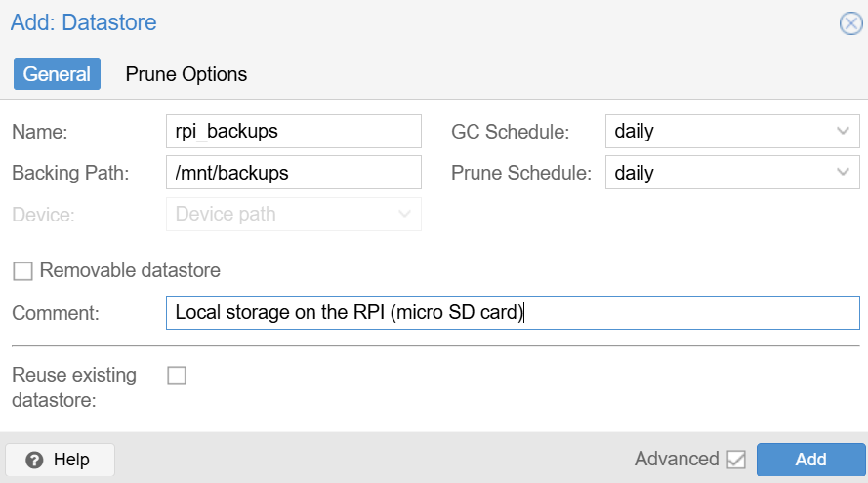Tick the Reuse existing datastore checkbox
The image size is (868, 483).
(x=177, y=376)
